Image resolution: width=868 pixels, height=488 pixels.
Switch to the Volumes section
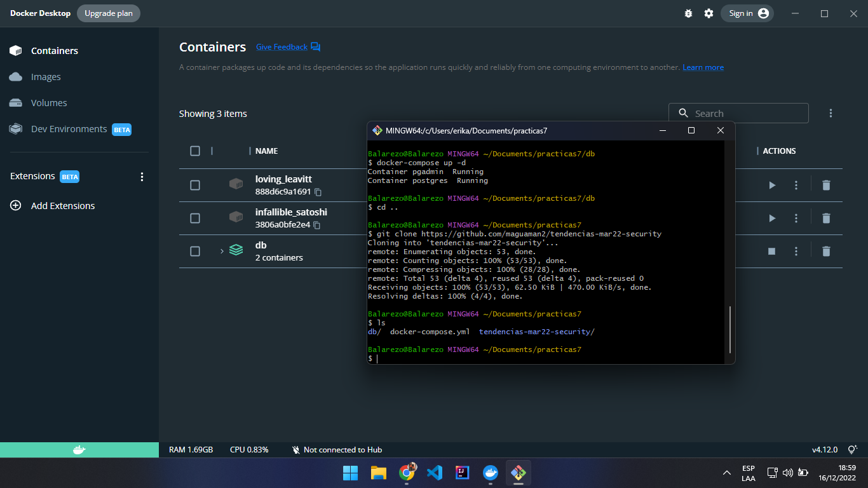tap(48, 102)
